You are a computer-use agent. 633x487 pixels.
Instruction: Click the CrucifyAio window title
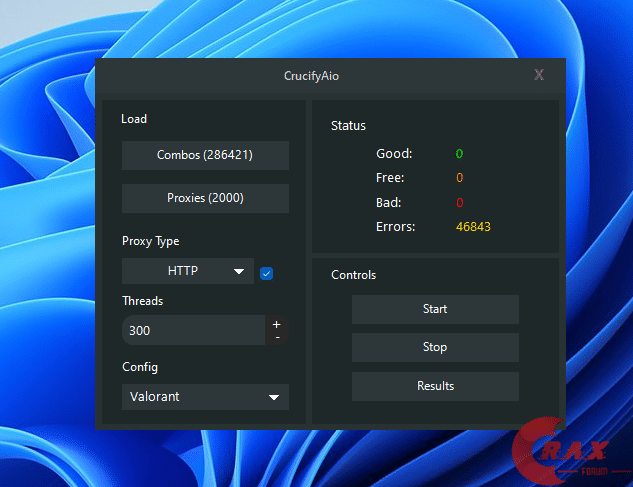click(x=311, y=76)
